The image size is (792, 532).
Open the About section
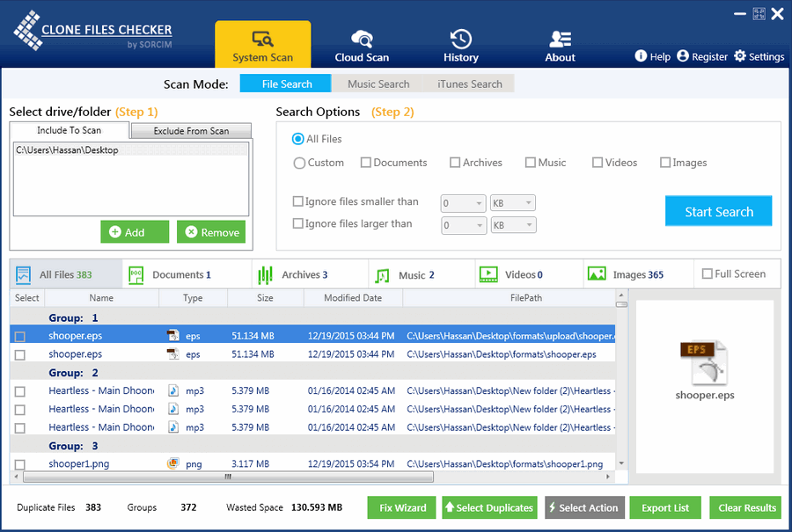560,44
